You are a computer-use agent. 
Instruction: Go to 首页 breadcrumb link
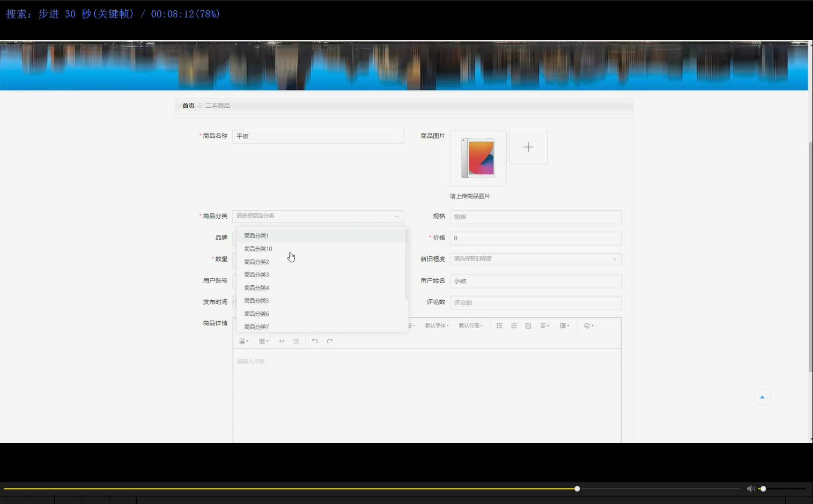click(188, 106)
